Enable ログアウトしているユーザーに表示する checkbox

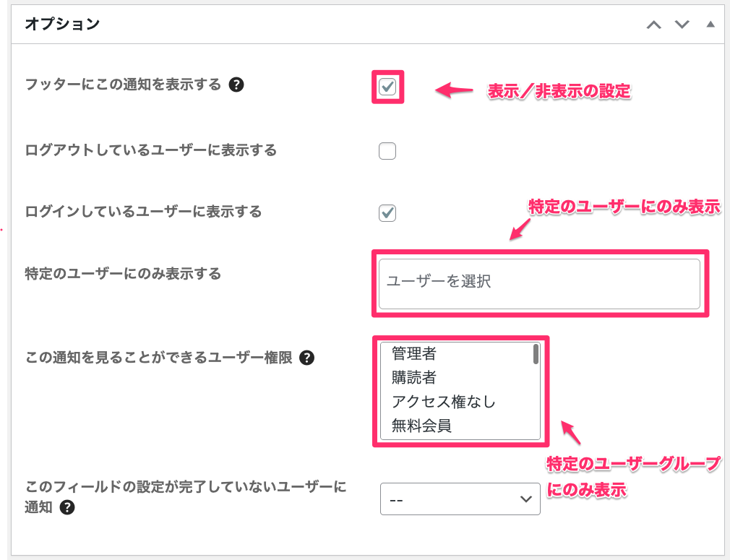(387, 151)
